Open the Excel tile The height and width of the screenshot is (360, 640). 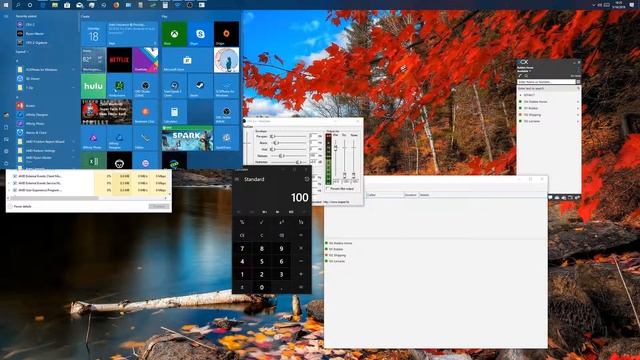coord(93,161)
